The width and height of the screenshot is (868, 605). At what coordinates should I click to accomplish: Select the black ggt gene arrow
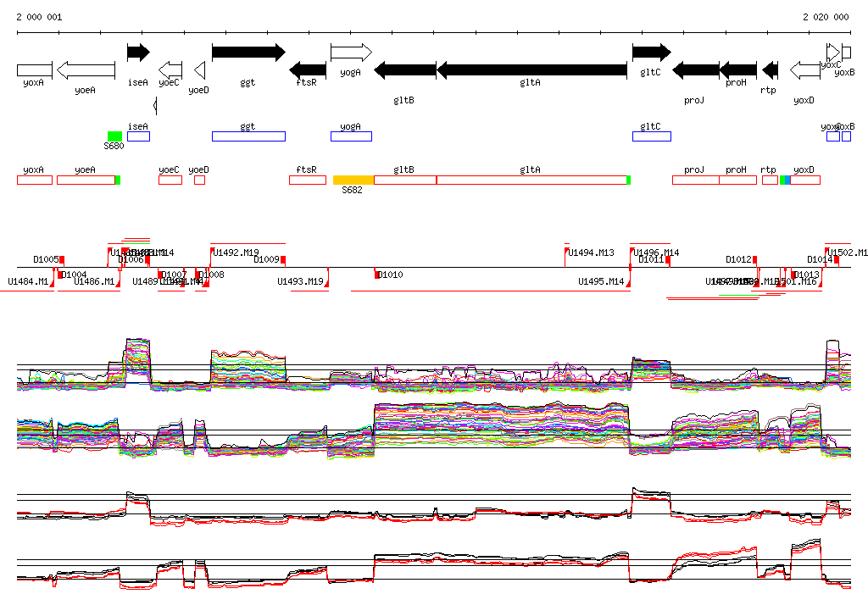(x=248, y=53)
